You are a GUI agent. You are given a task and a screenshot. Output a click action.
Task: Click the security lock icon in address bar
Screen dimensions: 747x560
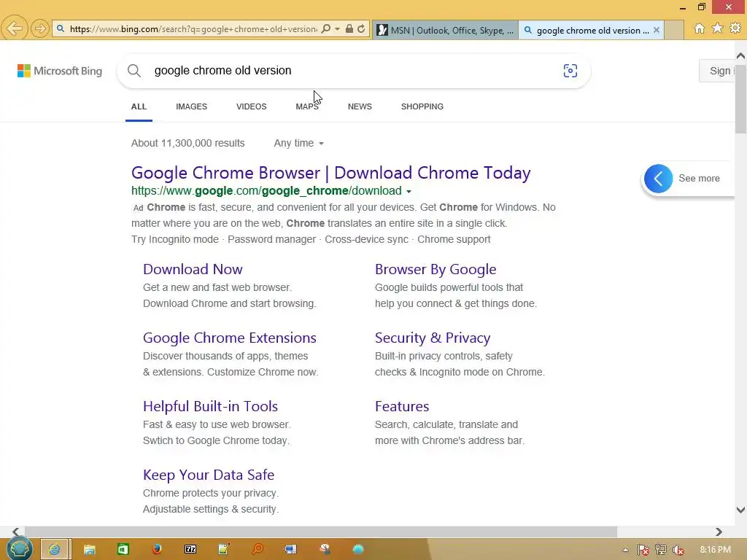tap(349, 29)
